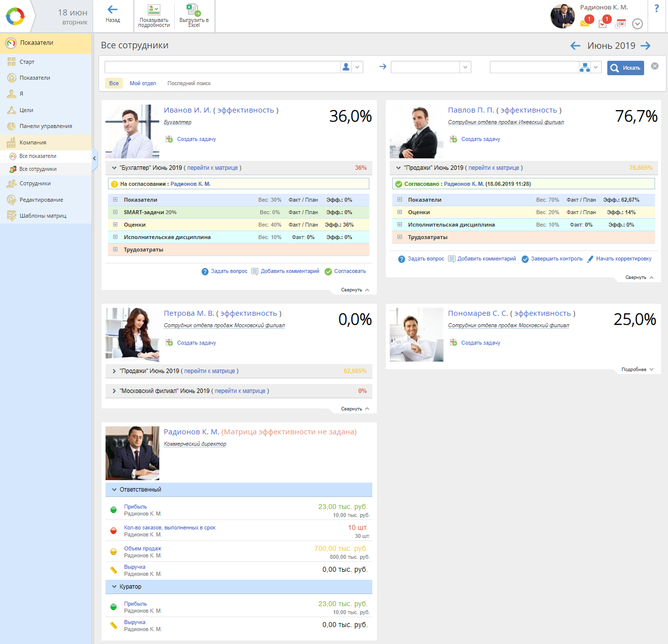The image size is (668, 644).
Task: Open the user menu dropdown arrow
Action: [637, 24]
